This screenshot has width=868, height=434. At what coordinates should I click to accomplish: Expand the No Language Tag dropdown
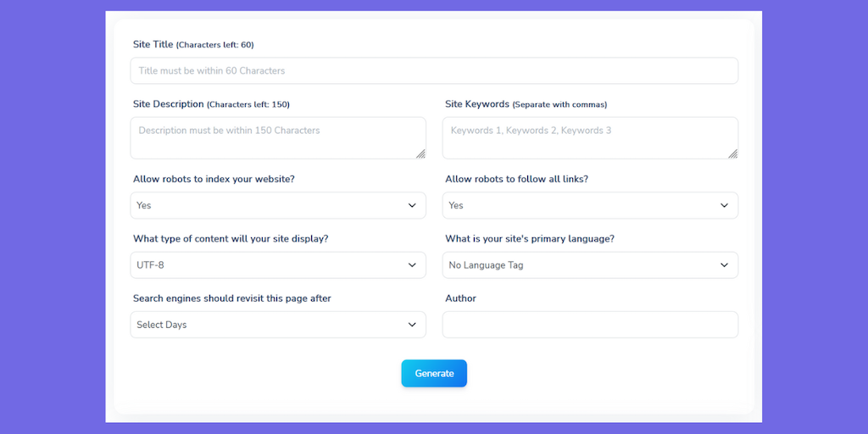(x=589, y=265)
